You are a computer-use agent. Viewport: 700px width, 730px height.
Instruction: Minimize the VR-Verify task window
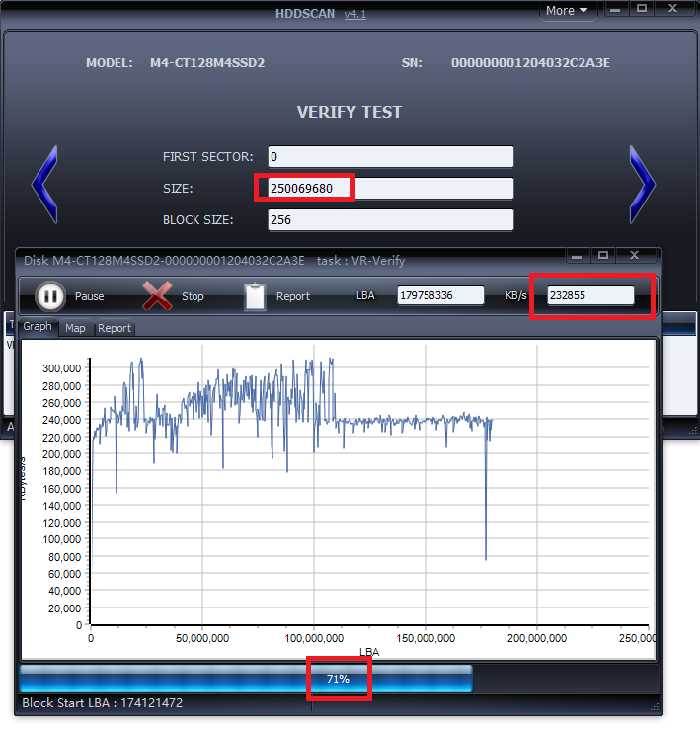[577, 255]
